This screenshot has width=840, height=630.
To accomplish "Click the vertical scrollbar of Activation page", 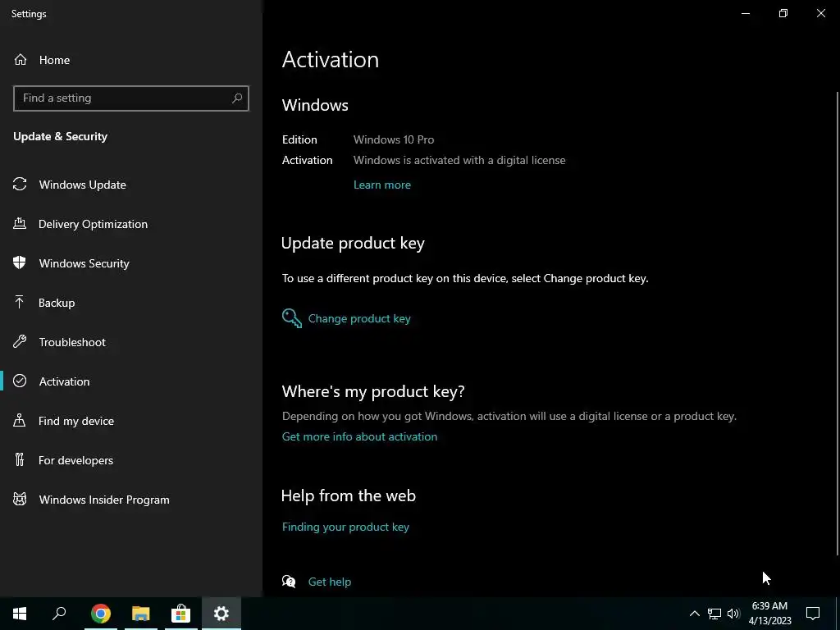I will (x=838, y=322).
